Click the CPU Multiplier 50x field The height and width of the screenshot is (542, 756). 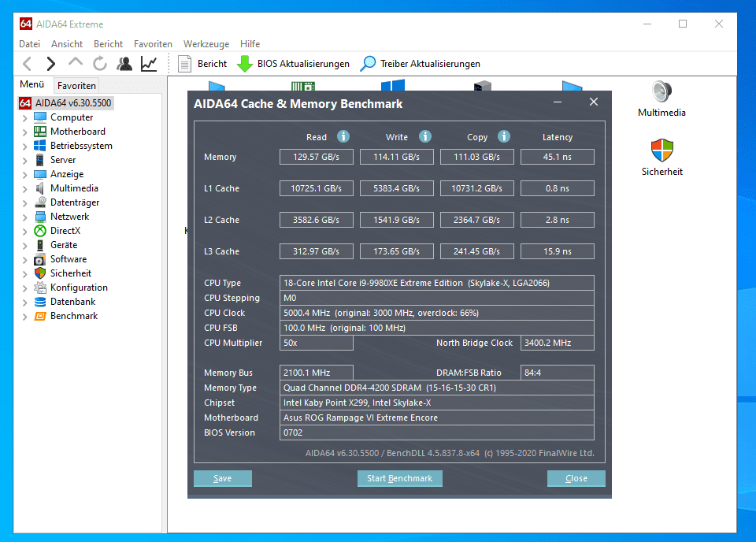click(x=317, y=343)
